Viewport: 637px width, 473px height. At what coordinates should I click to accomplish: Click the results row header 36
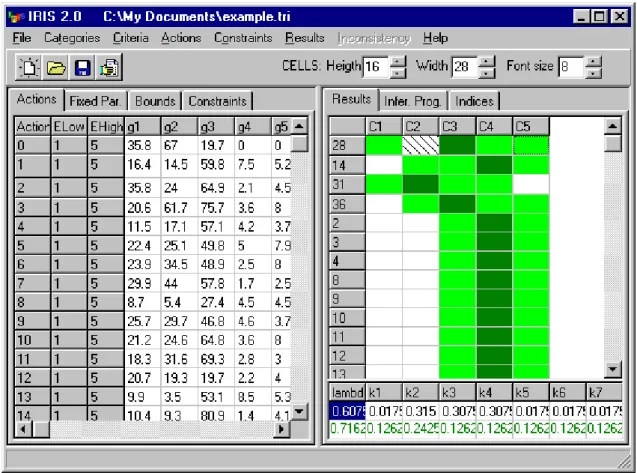[x=347, y=204]
